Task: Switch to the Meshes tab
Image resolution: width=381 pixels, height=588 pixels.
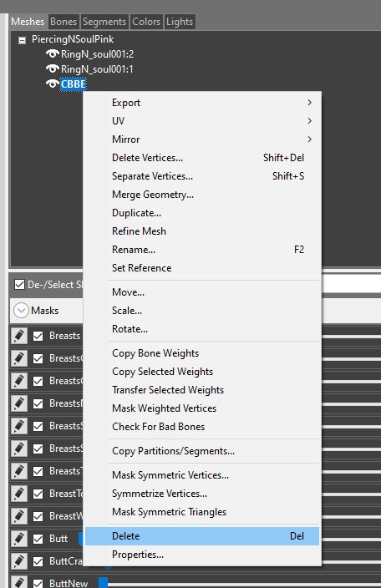Action: coord(28,22)
